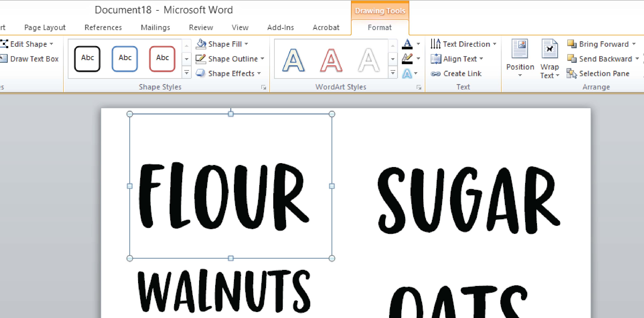This screenshot has height=318, width=644.
Task: Click the top-right resize handle of the FLOUR box
Action: point(332,114)
